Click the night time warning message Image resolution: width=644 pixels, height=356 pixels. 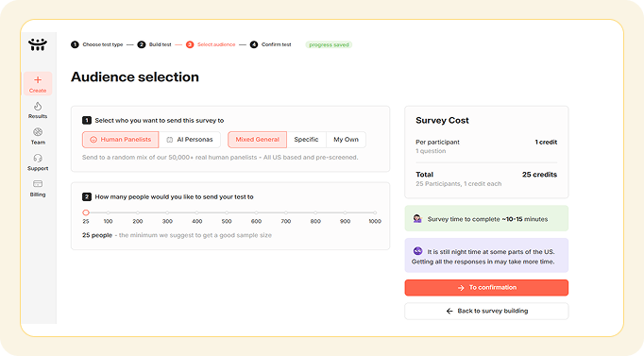coord(486,256)
